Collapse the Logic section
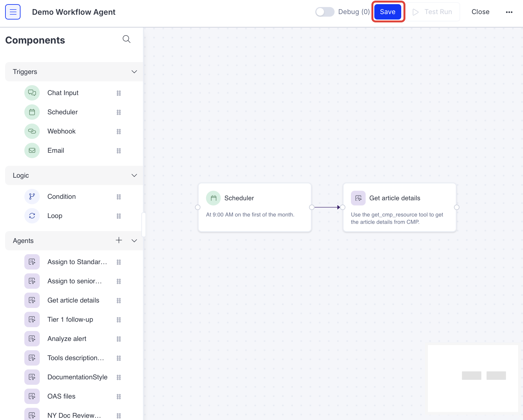 (x=134, y=175)
